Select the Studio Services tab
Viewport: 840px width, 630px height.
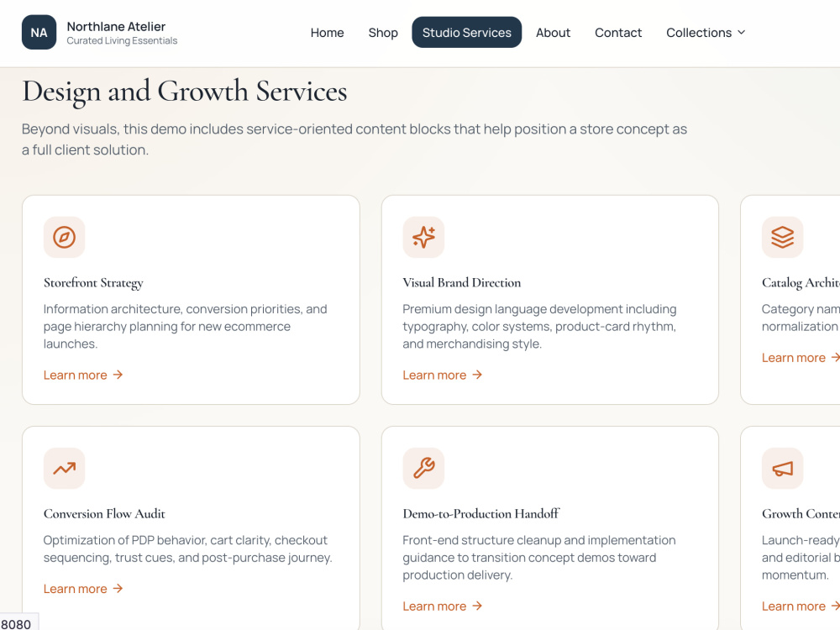(466, 33)
